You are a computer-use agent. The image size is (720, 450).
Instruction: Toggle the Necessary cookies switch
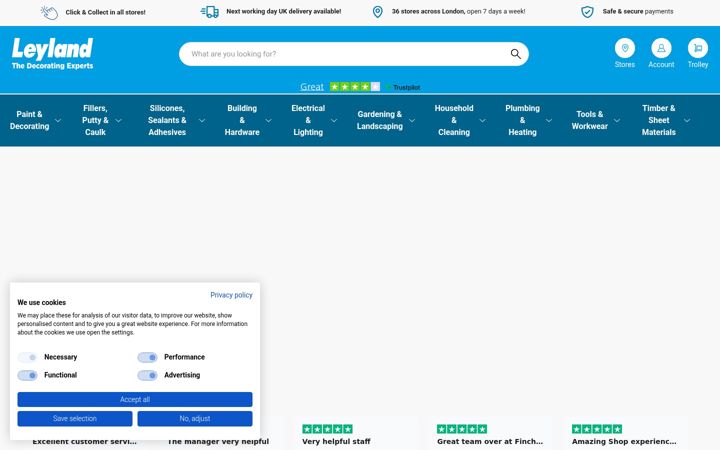(x=28, y=357)
